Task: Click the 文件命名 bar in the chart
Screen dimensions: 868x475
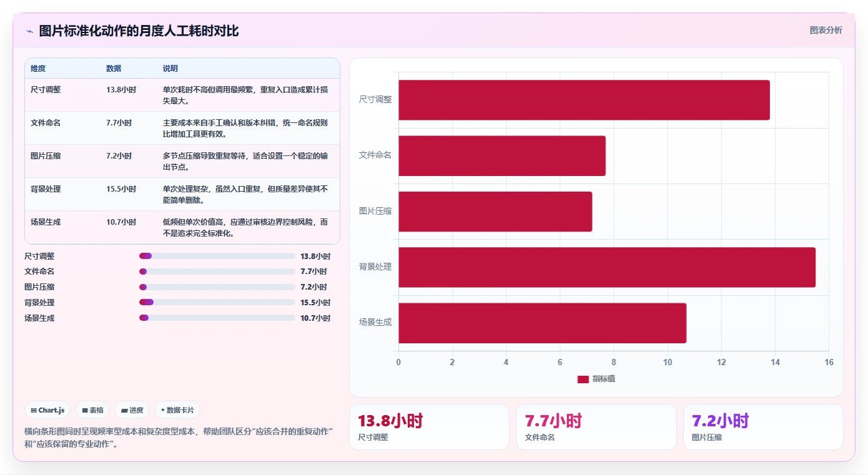Action: coord(502,155)
